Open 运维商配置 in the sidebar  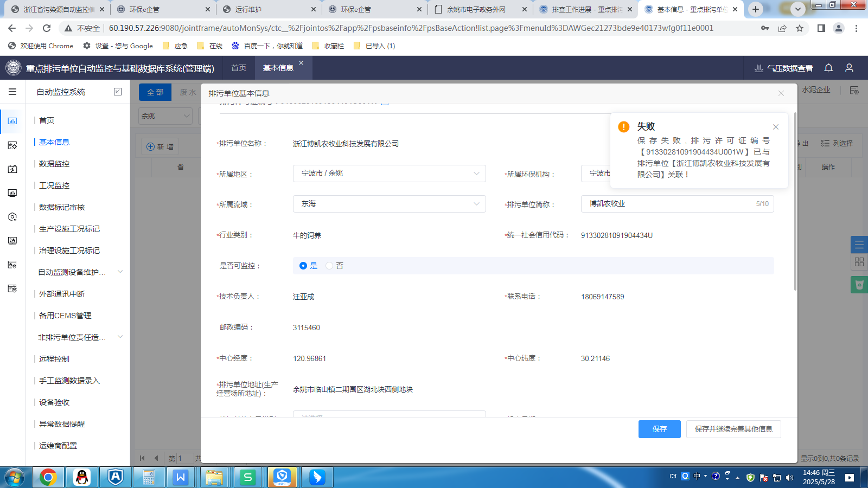click(x=58, y=446)
